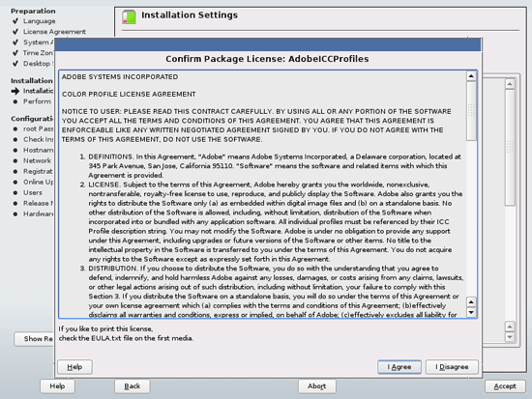Click the Installation Settings header icon
532x399 pixels.
tap(129, 17)
